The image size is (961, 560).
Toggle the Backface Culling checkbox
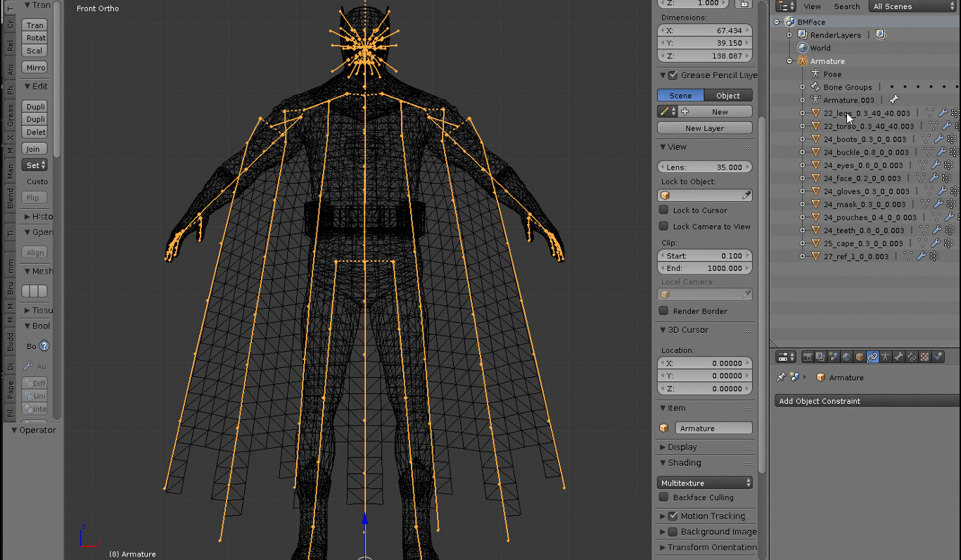coord(663,497)
